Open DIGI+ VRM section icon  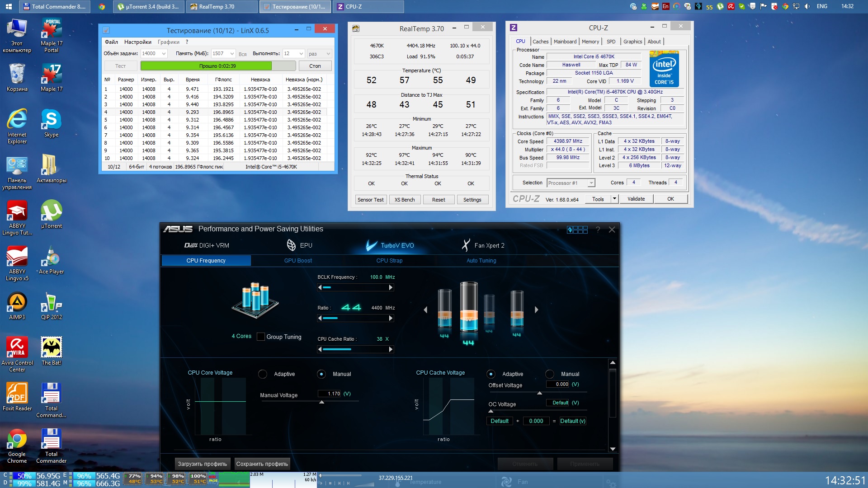coord(191,245)
